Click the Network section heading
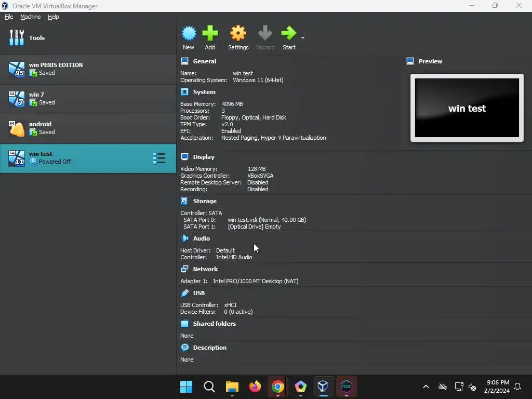Screen dimensions: 532x399 205,269
